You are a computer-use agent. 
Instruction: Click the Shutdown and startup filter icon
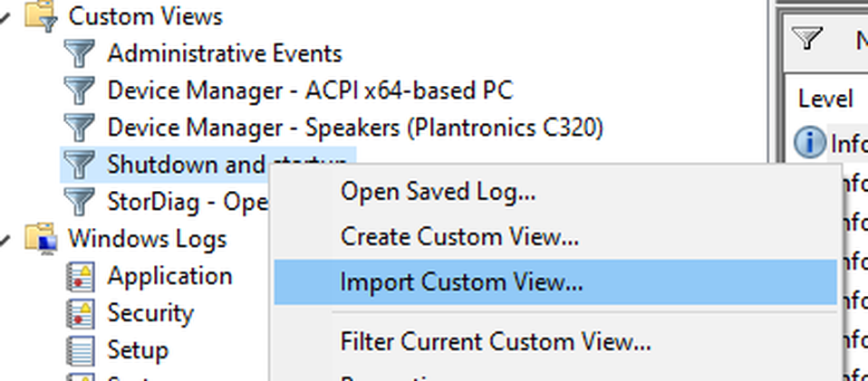79,165
